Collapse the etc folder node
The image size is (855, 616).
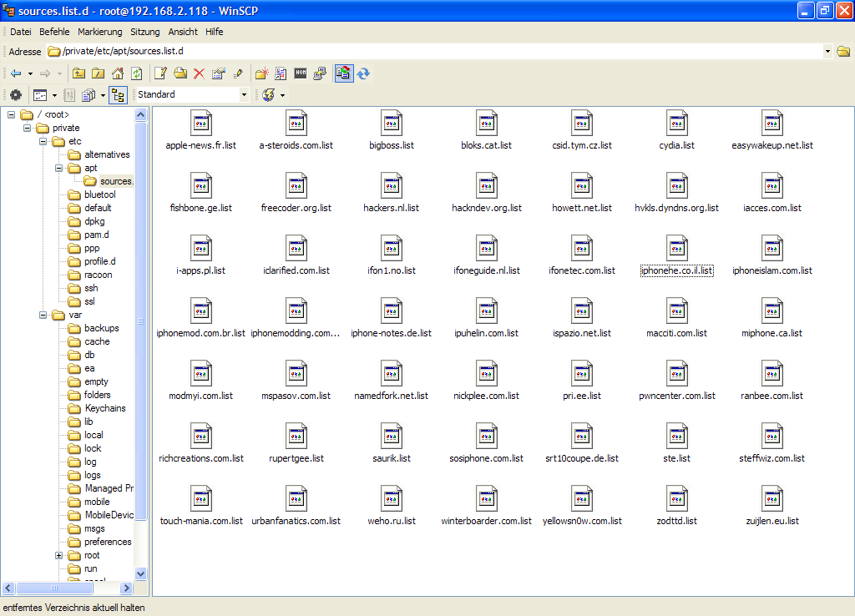coord(43,141)
